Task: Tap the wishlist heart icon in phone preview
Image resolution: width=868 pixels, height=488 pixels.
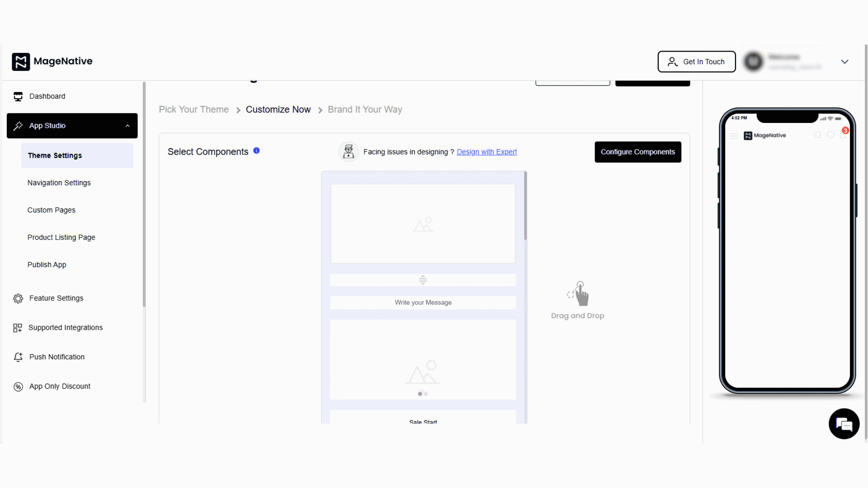Action: pos(831,136)
